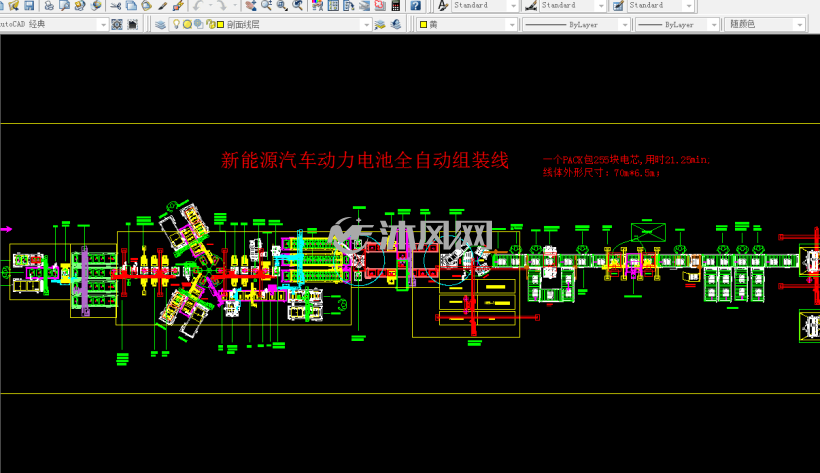The width and height of the screenshot is (820, 473).
Task: Open the 随颜色 plot style dropdown
Action: [800, 25]
